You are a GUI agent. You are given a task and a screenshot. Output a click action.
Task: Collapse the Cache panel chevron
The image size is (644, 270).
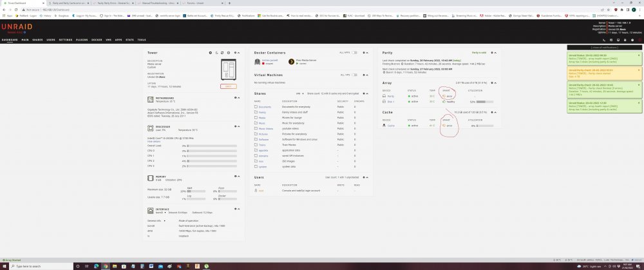click(x=496, y=111)
